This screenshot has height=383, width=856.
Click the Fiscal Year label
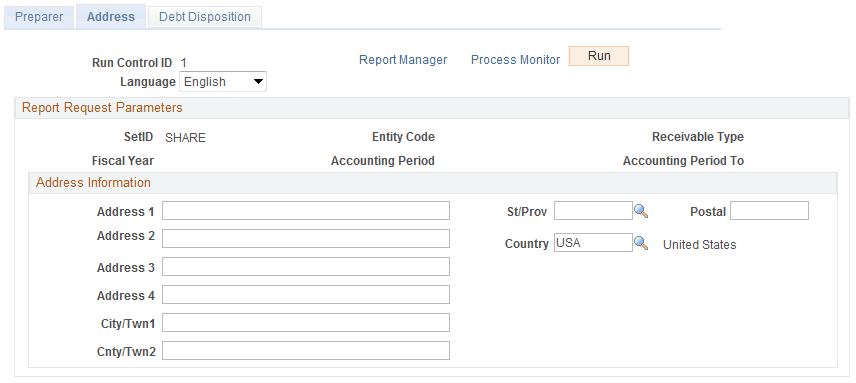point(123,161)
